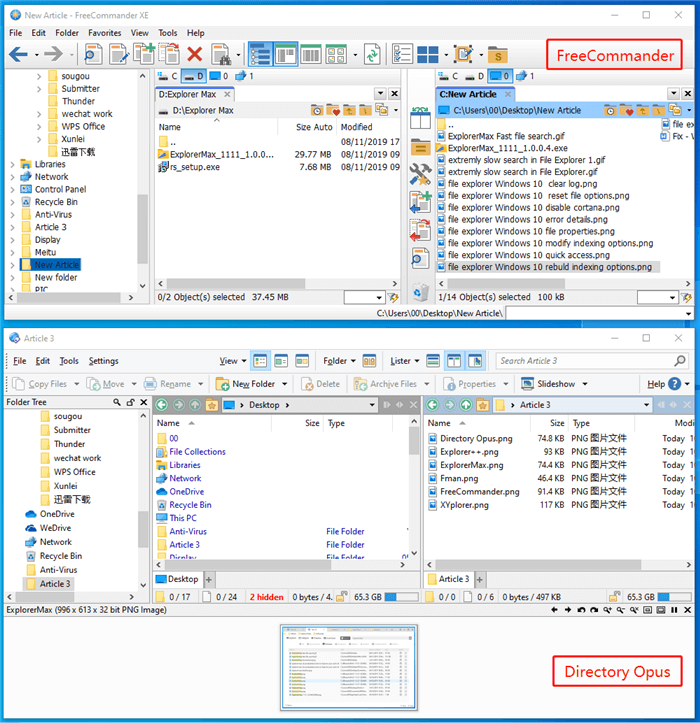The height and width of the screenshot is (723, 700).
Task: Select ExplorerMax Fast file search.gif file
Action: coord(506,136)
